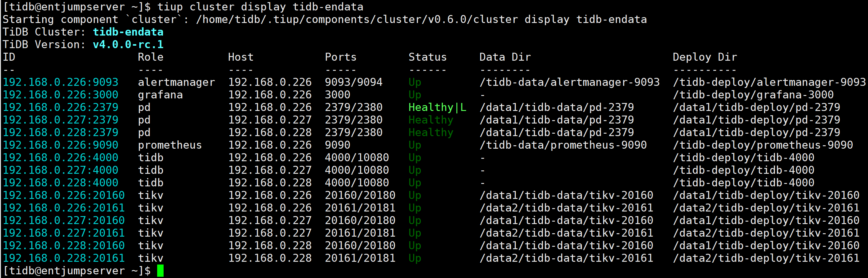Click ports 20161/20181 in 192.168.0.228:20161 row
This screenshot has height=278, width=868.
click(x=360, y=258)
